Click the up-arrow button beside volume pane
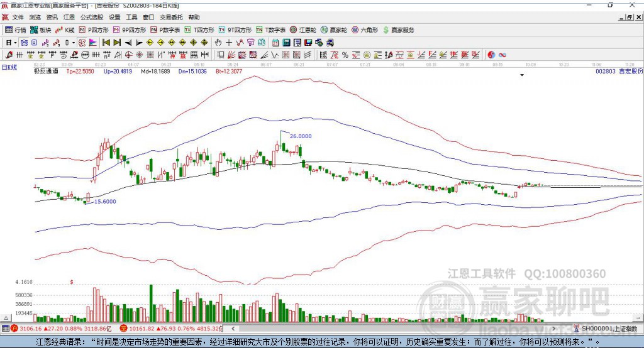 6,318
